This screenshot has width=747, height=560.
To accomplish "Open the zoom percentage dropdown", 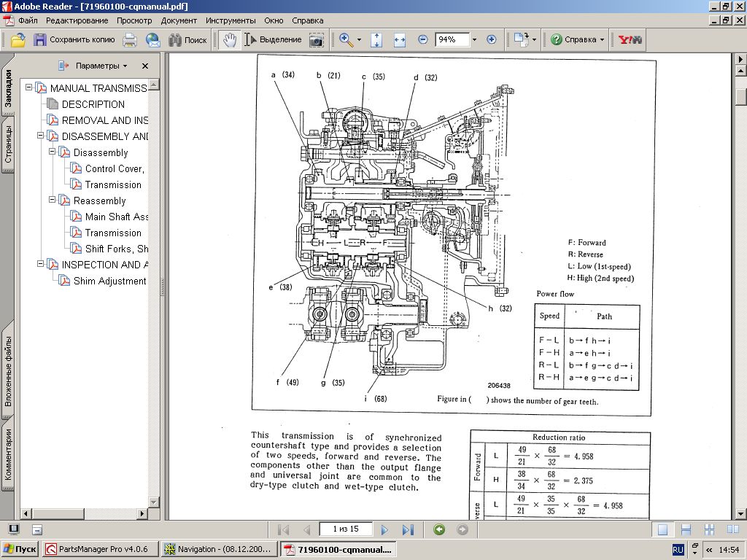I will point(474,40).
